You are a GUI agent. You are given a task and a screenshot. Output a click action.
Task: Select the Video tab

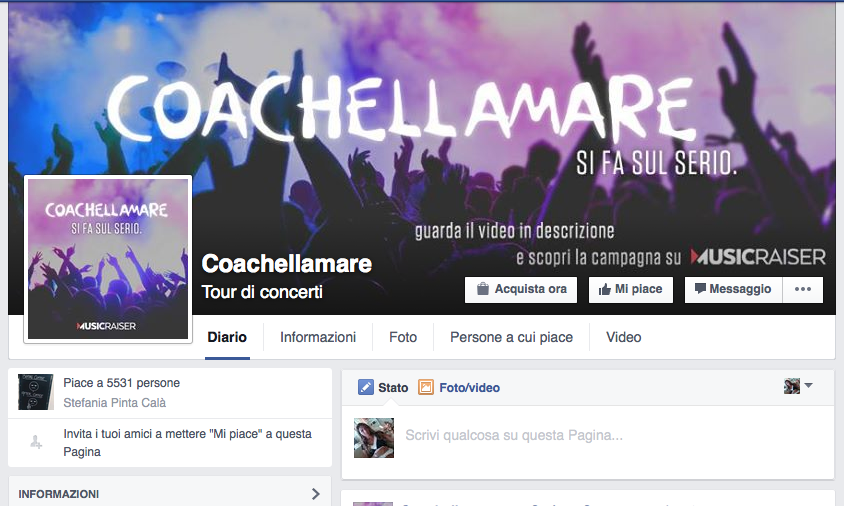(624, 338)
